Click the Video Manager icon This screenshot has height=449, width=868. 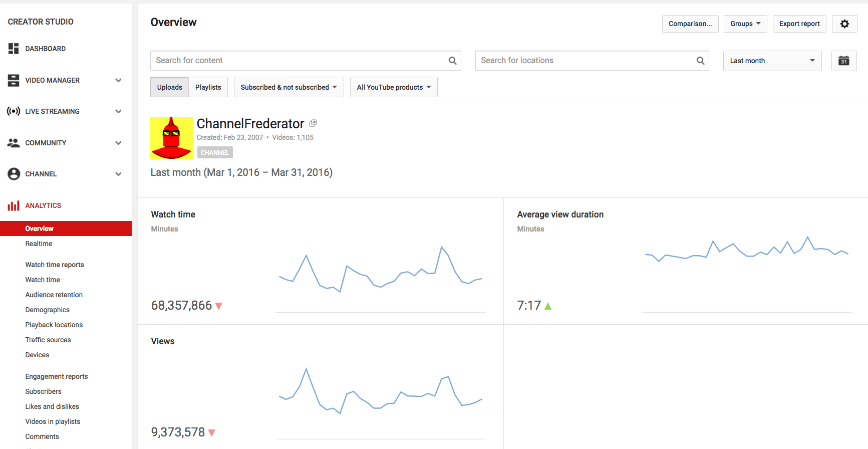coord(14,80)
